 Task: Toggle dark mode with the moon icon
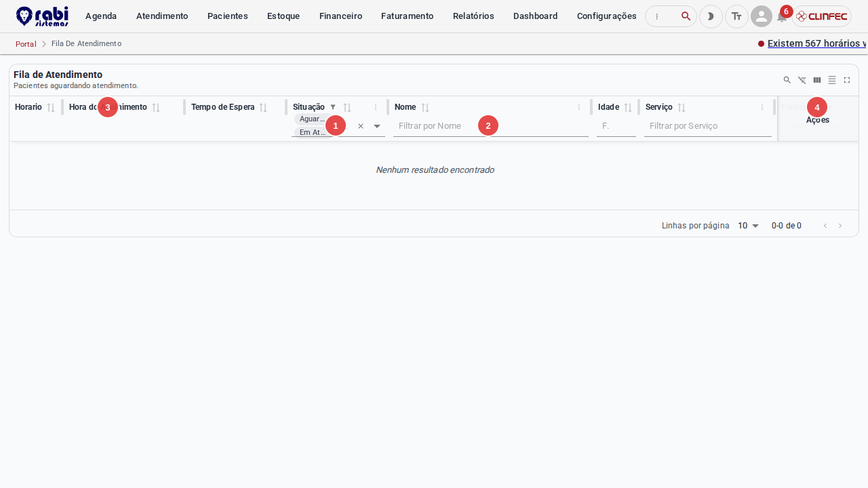[x=711, y=16]
